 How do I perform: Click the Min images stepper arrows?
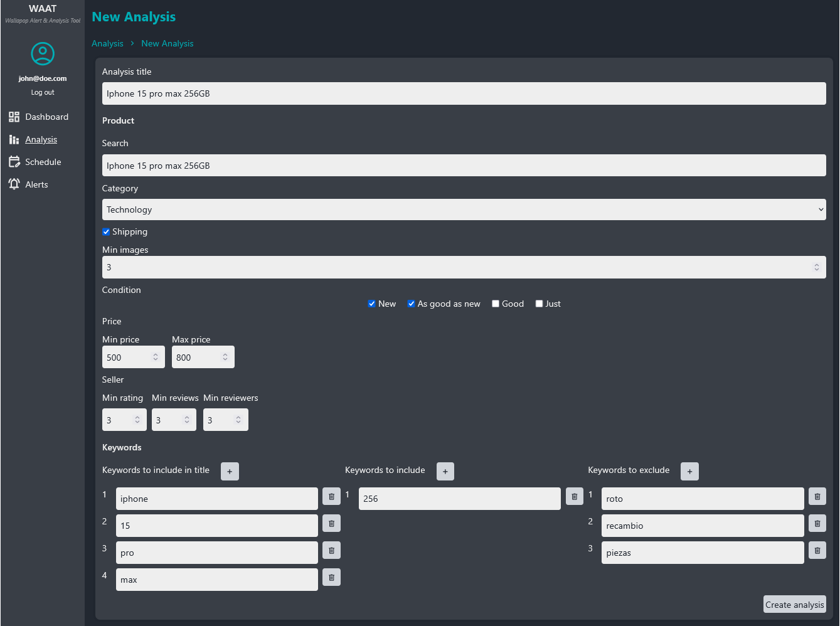(817, 267)
